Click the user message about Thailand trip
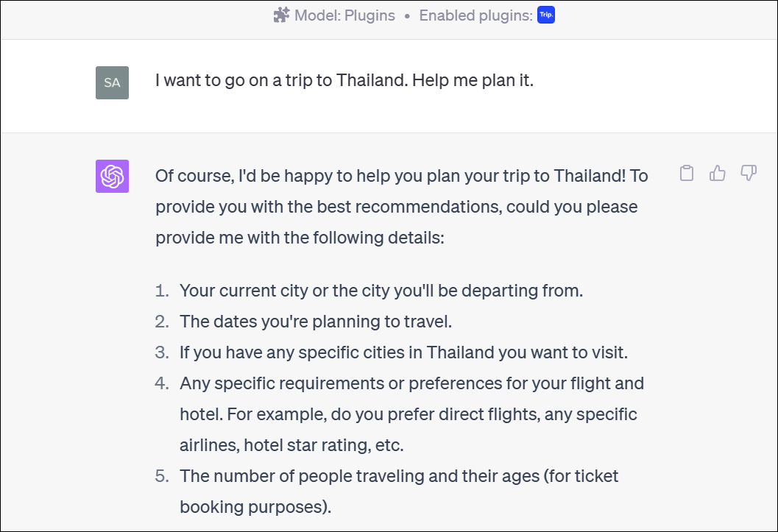This screenshot has height=532, width=778. pos(344,80)
